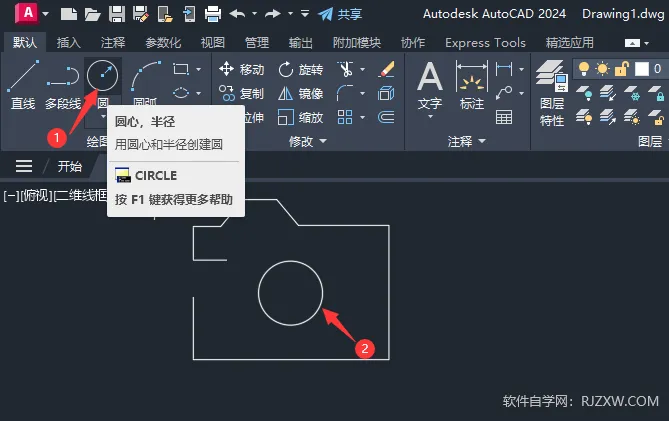Image resolution: width=669 pixels, height=421 pixels.
Task: Create a new drawing from Quick Access toolbar
Action: pyautogui.click(x=69, y=14)
